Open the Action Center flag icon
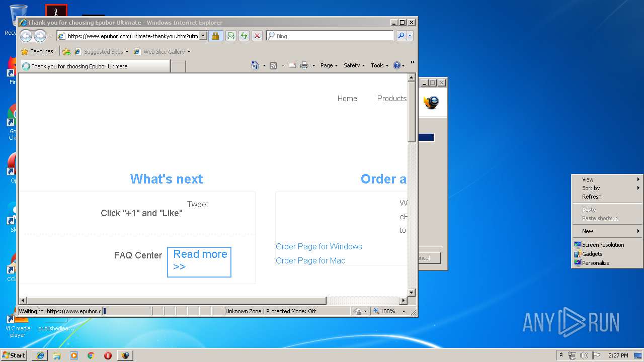 coord(596,355)
